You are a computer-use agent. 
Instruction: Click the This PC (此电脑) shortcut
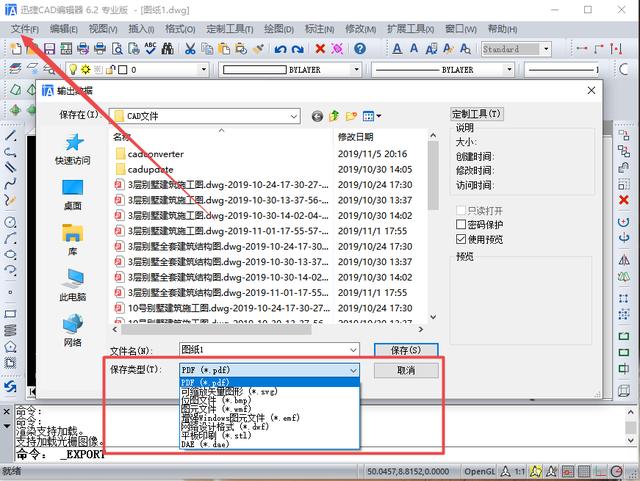(x=73, y=285)
